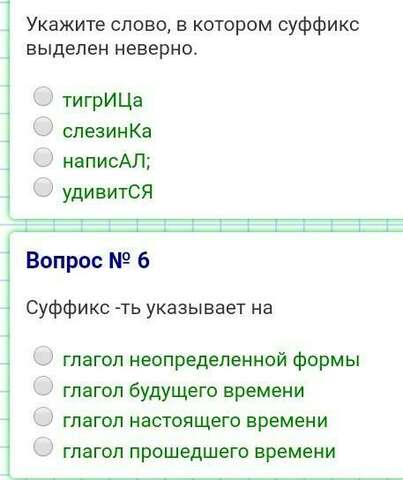Image resolution: width=403 pixels, height=480 pixels.
Task: Click the answer label text удивитСЯ
Action: pos(108,192)
